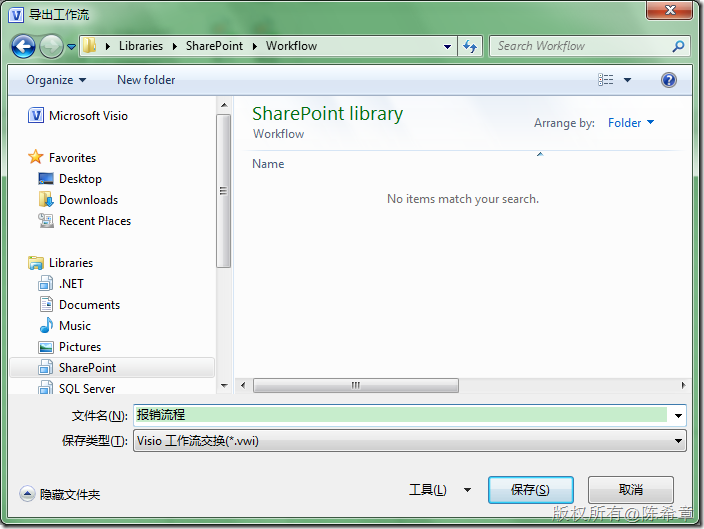Image resolution: width=704 pixels, height=529 pixels.
Task: Click the Back navigation arrow
Action: click(23, 46)
